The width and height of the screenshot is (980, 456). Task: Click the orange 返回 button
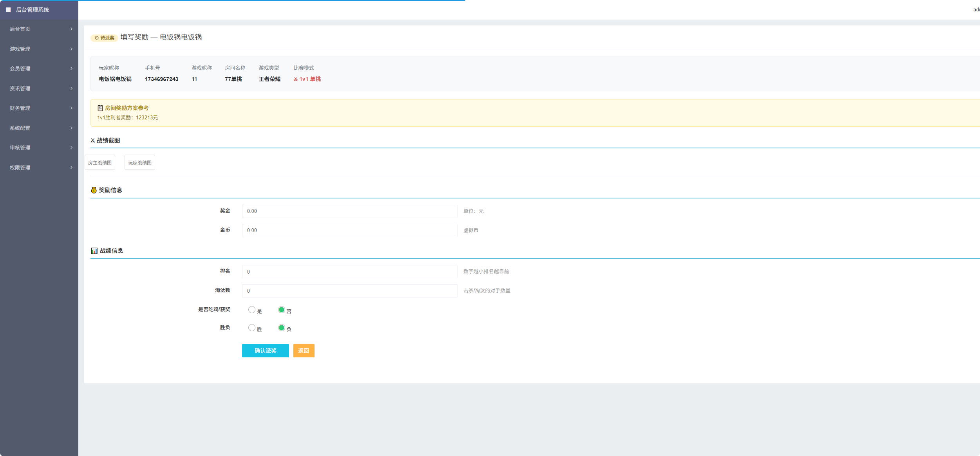[x=304, y=351]
